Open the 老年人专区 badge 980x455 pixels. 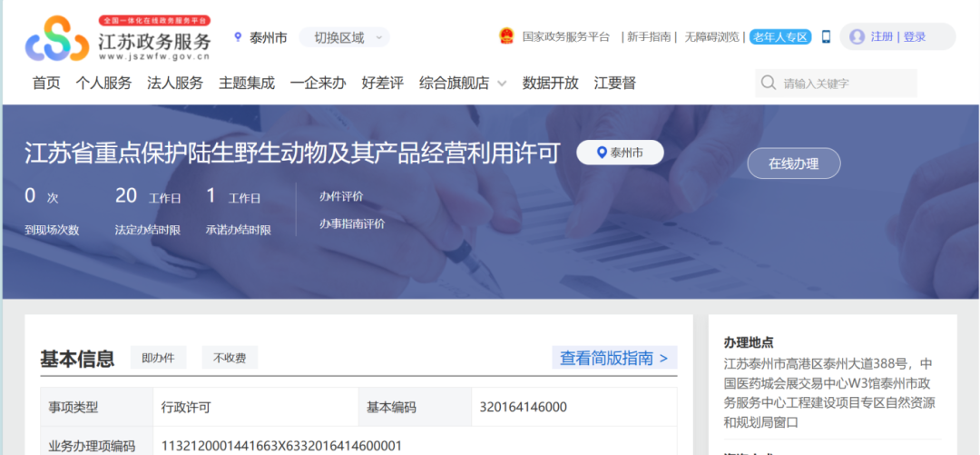[x=780, y=37]
